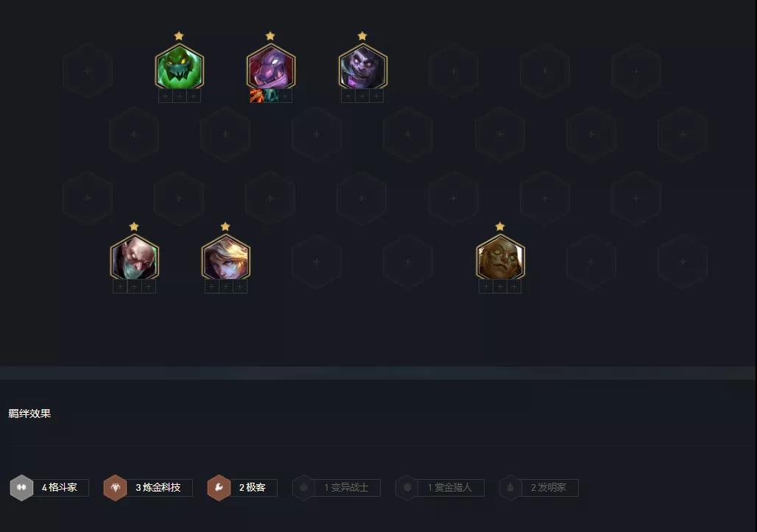Toggle the star above Trundle's portrait

500,226
